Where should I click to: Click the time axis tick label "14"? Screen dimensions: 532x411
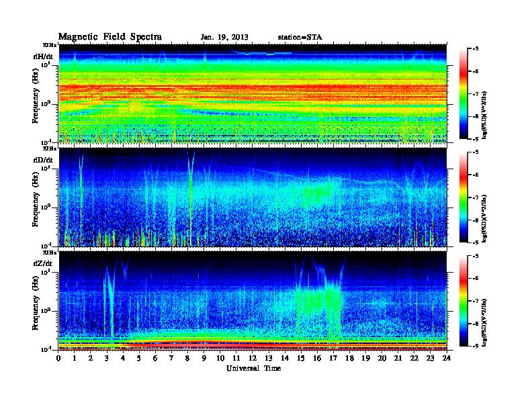(x=285, y=359)
